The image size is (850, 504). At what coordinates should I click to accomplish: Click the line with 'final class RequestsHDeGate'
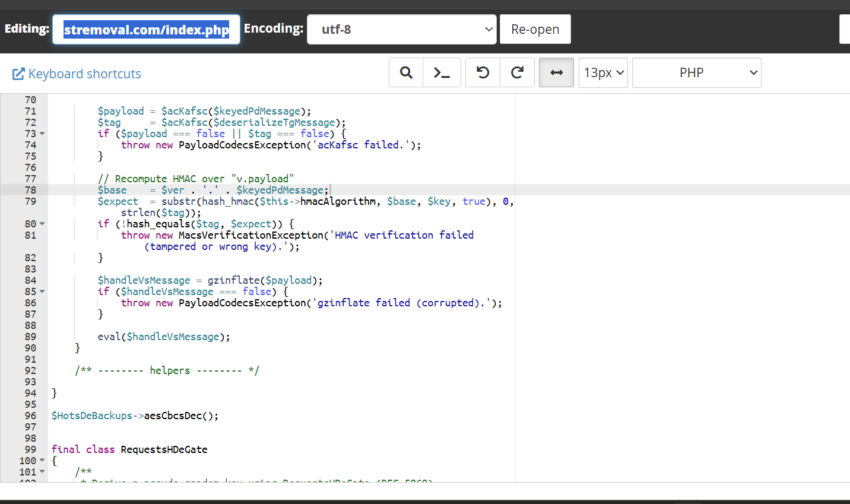click(129, 449)
